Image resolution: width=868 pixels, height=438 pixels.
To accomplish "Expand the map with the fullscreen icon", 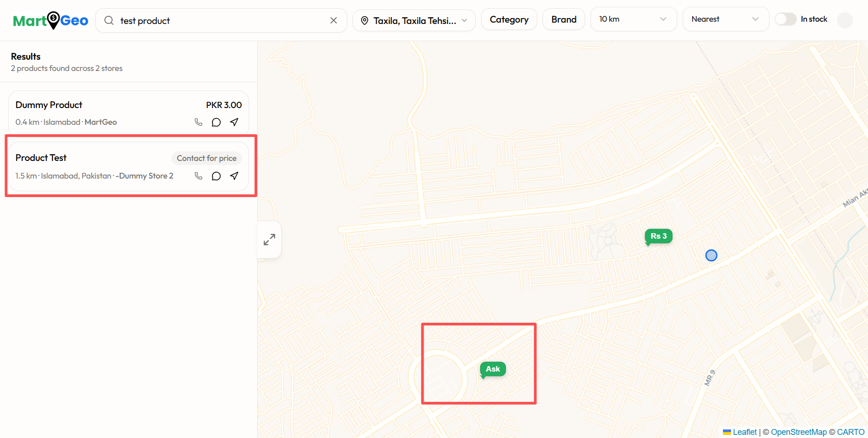I will (269, 240).
